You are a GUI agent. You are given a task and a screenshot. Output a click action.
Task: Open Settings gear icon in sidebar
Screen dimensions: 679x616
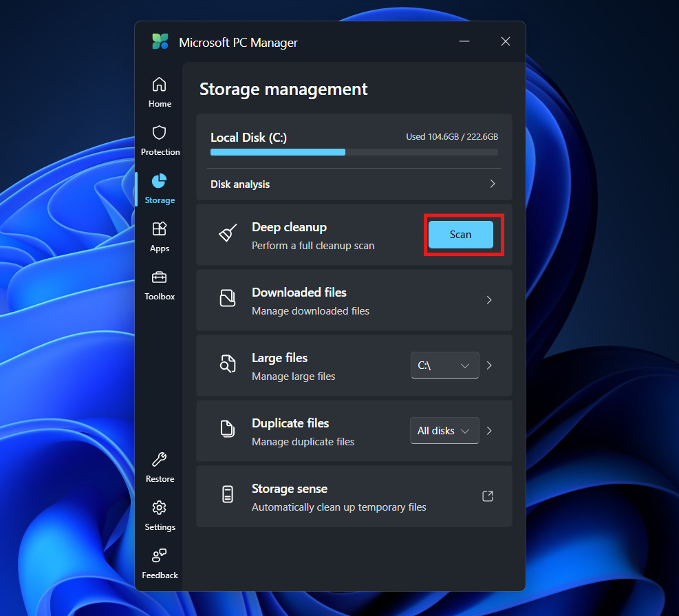(159, 508)
